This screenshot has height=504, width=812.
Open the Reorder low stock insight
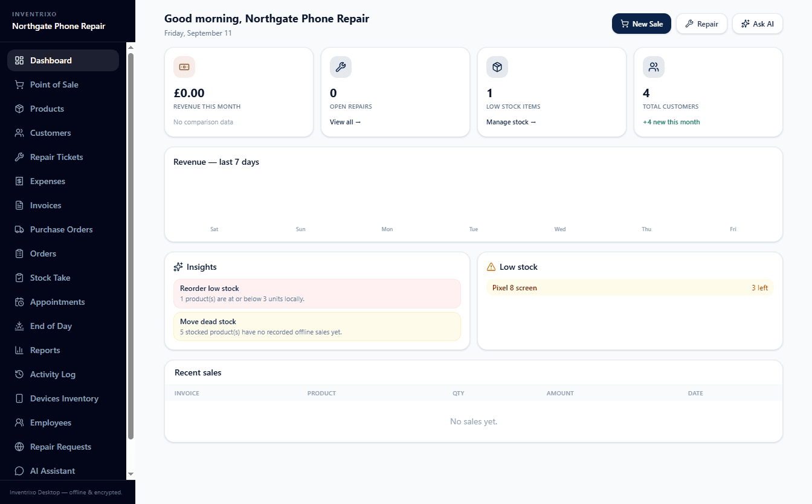pos(317,293)
